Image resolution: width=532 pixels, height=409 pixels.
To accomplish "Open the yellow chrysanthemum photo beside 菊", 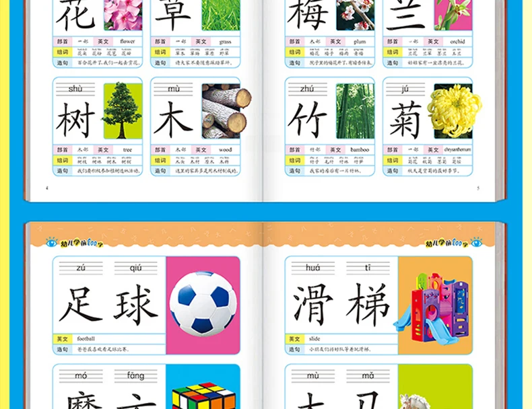I will coord(455,111).
